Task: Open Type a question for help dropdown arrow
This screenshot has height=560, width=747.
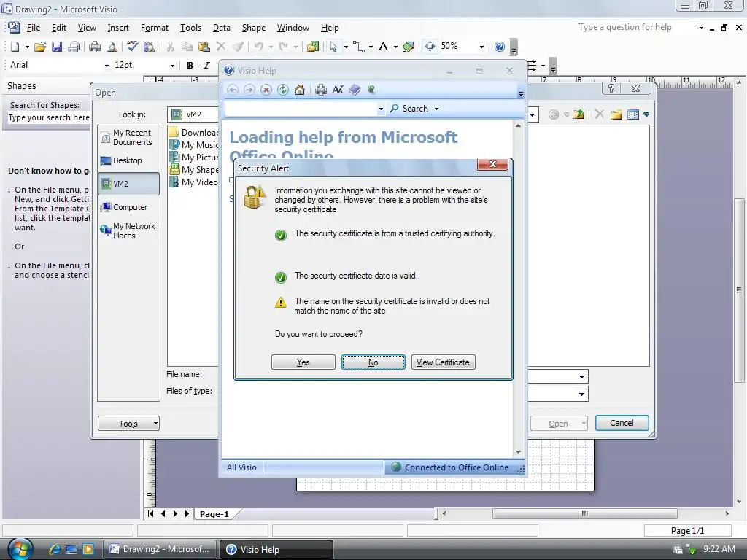Action: coord(701,28)
